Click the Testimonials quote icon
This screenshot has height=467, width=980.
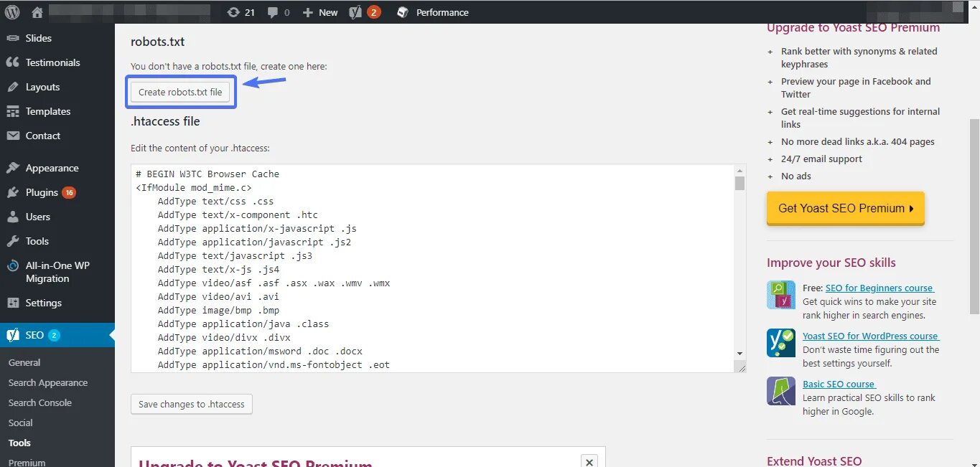pyautogui.click(x=12, y=62)
